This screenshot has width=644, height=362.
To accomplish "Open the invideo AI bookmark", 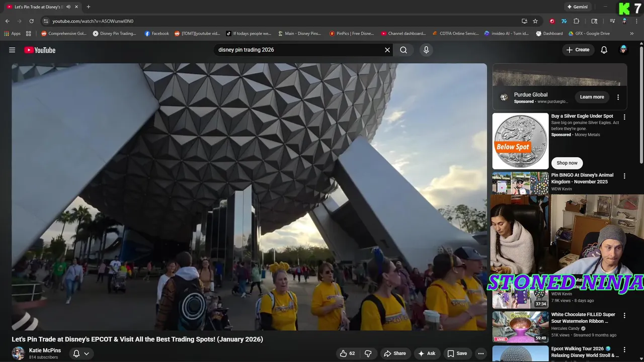I will (507, 34).
